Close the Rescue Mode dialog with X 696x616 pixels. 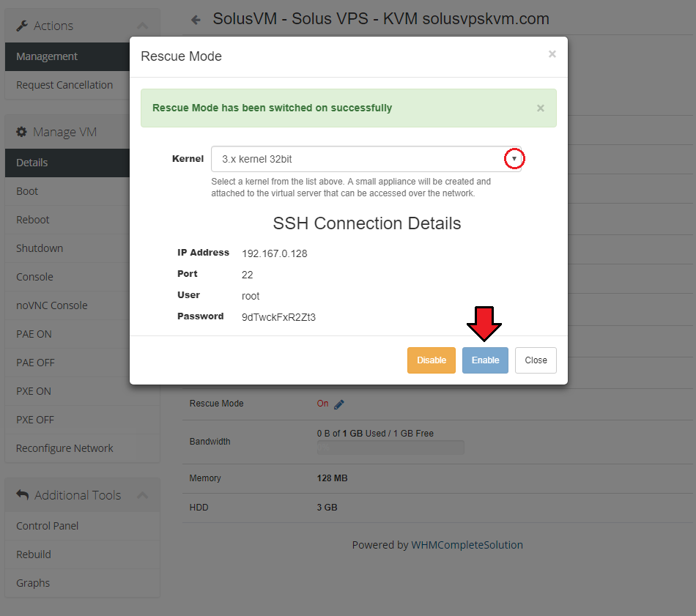pyautogui.click(x=552, y=54)
